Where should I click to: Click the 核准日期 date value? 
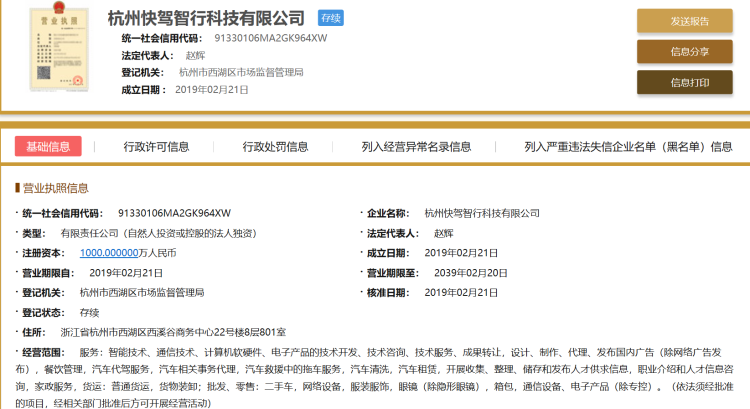[x=461, y=292]
